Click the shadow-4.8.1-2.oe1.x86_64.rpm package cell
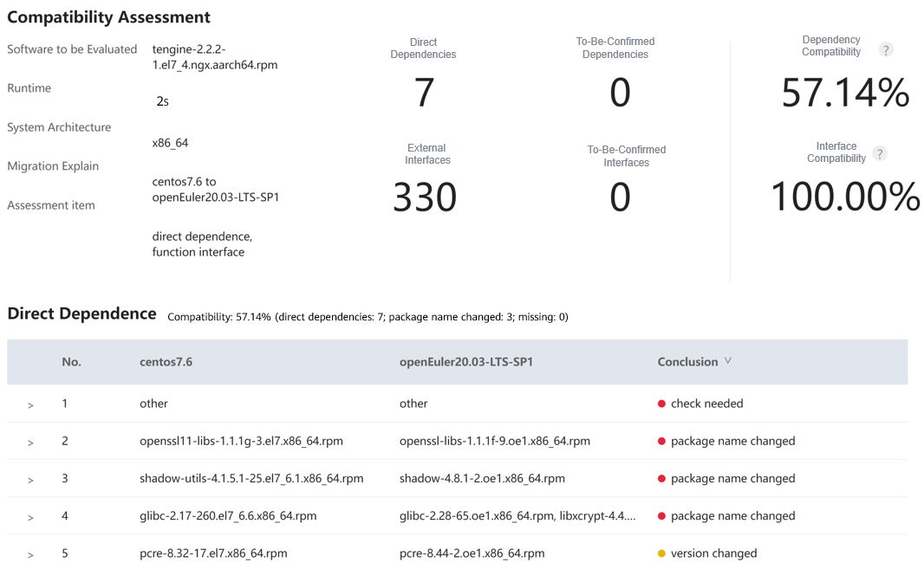The height and width of the screenshot is (582, 924). click(x=482, y=479)
